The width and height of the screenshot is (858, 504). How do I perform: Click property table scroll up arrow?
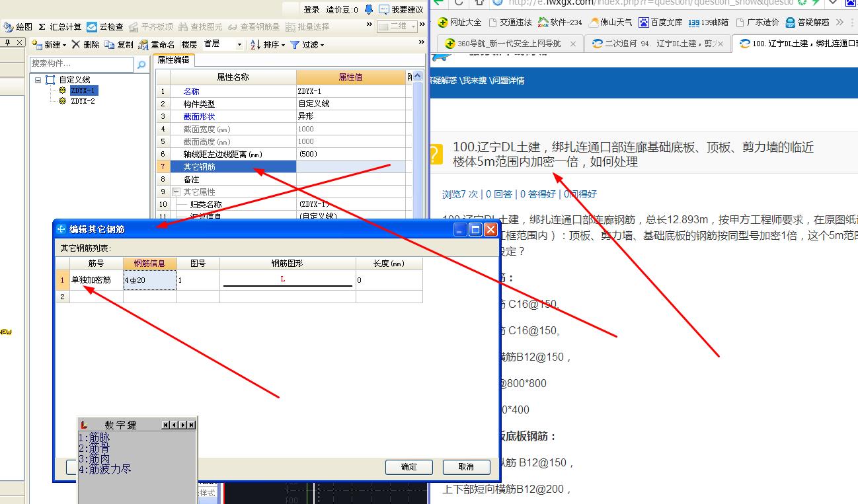(x=418, y=77)
